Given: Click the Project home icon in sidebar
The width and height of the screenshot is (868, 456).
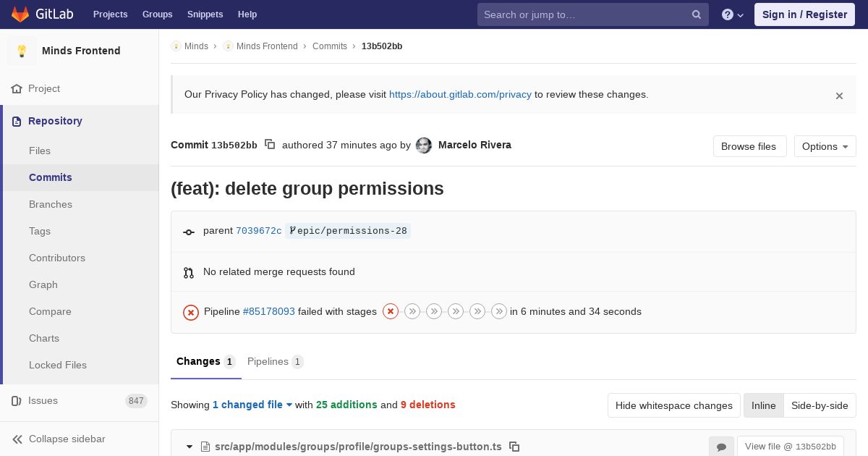Looking at the screenshot, I should (17, 88).
